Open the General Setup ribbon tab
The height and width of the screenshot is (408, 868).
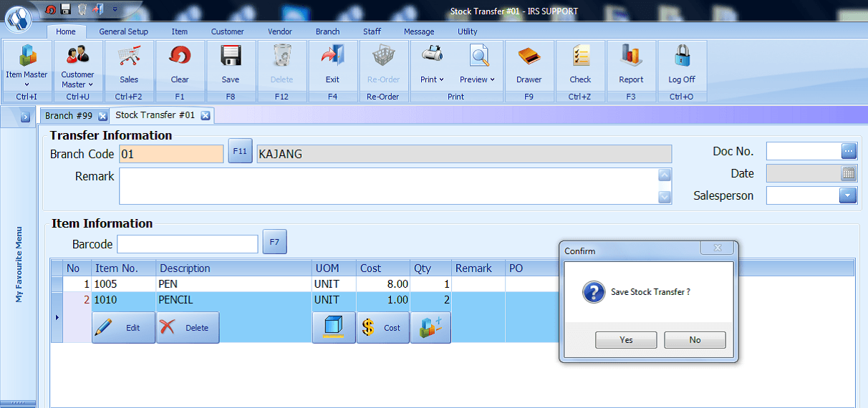[x=124, y=31]
